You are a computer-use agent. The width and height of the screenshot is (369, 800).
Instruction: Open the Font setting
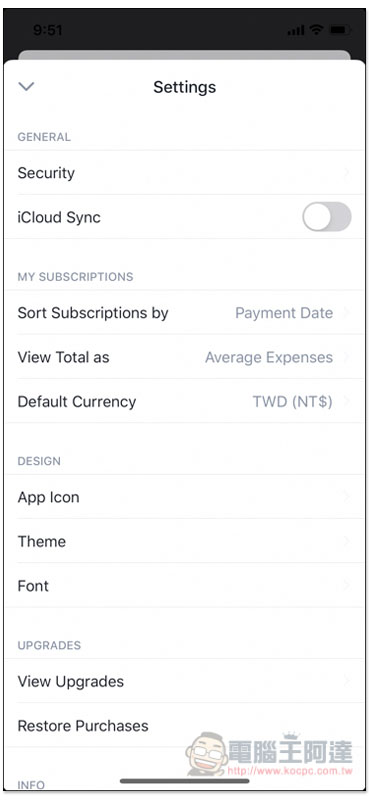(x=185, y=586)
